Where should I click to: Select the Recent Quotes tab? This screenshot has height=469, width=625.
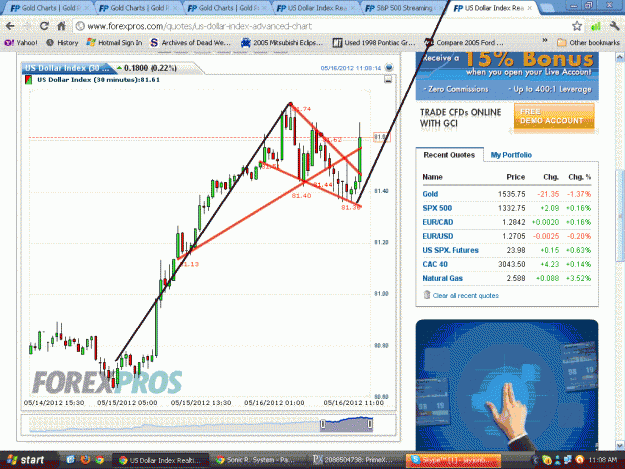[x=449, y=155]
